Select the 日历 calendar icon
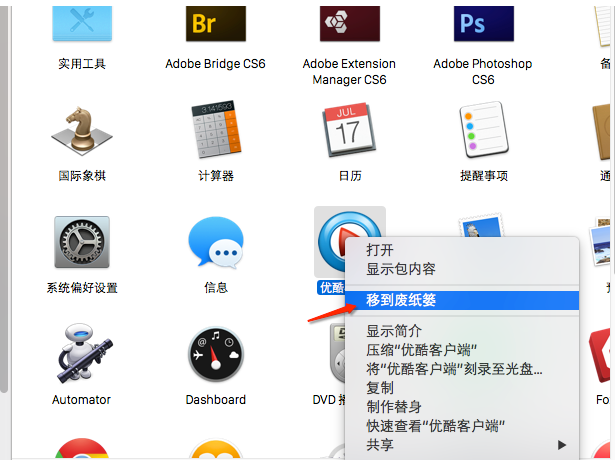 point(349,129)
